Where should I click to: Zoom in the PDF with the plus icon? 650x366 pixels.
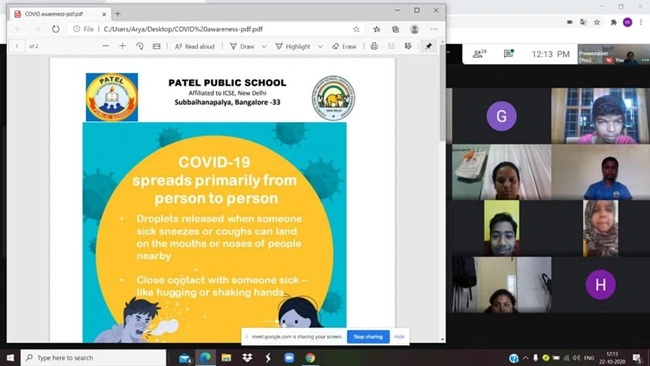click(122, 46)
